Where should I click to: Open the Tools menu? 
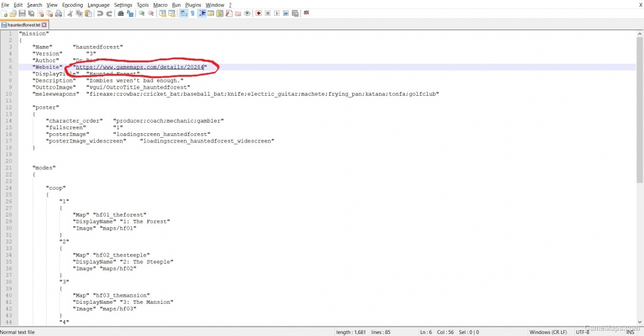coord(143,5)
